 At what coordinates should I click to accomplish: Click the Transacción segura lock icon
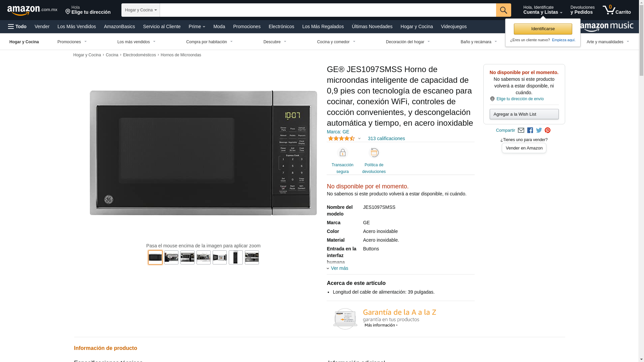342,153
